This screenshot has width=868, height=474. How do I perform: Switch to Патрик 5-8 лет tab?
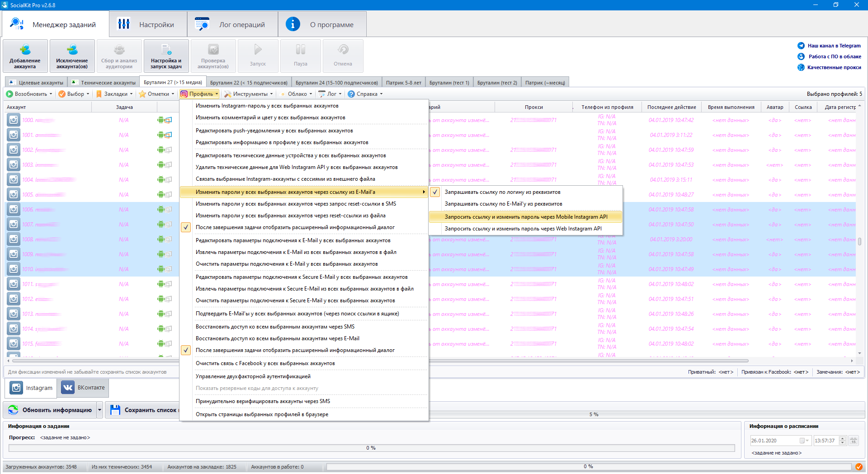(403, 83)
